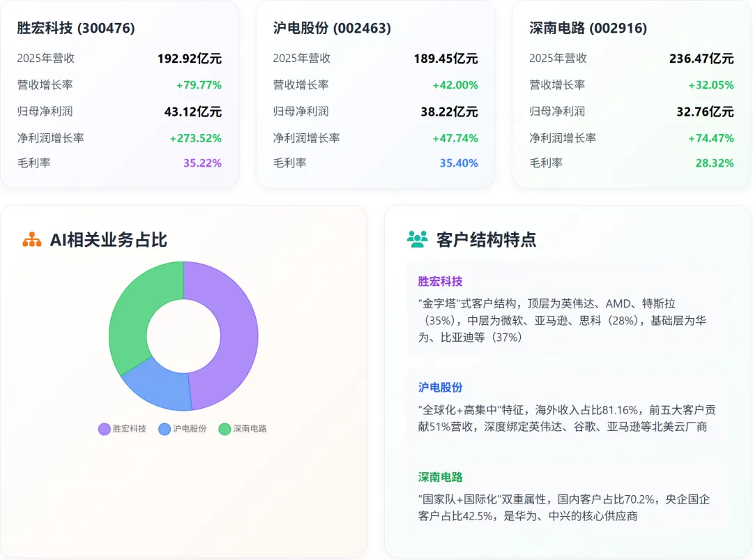Click the 净利润增长率 label in 沪电股份 card

[x=306, y=138]
